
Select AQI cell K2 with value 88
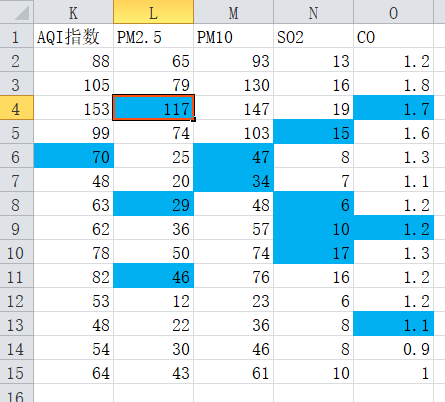(74, 60)
